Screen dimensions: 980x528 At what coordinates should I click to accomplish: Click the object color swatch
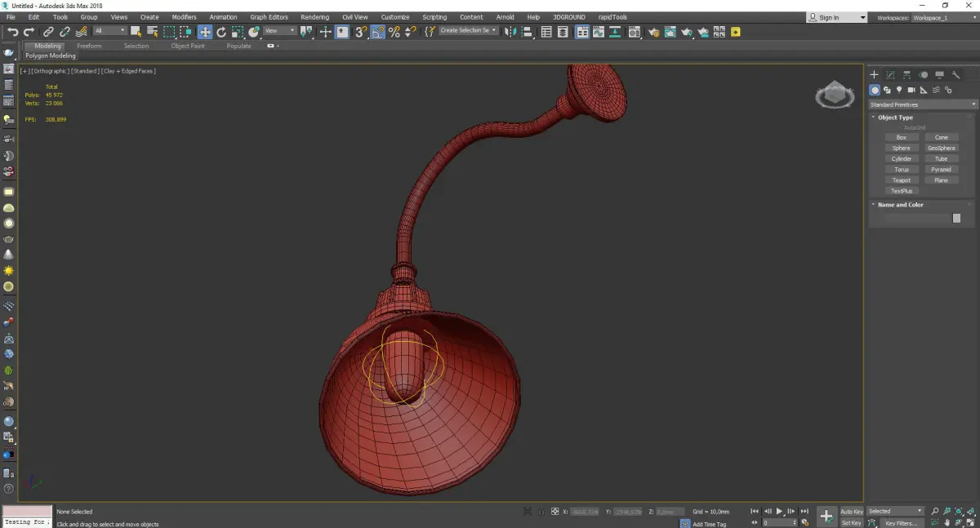(x=956, y=219)
